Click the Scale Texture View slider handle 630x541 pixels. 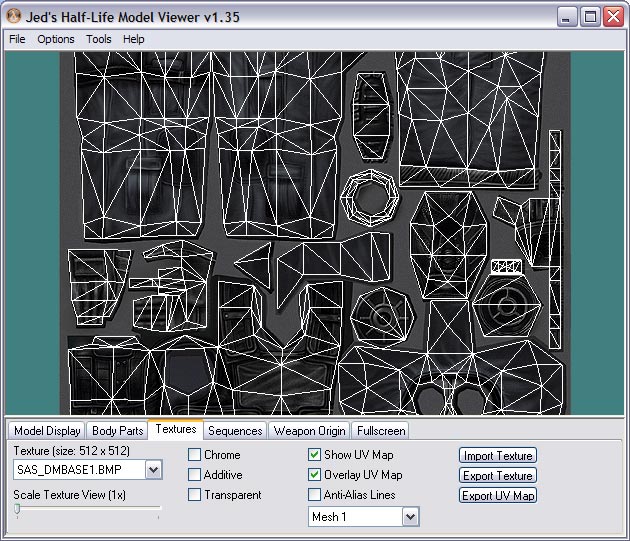pos(17,509)
